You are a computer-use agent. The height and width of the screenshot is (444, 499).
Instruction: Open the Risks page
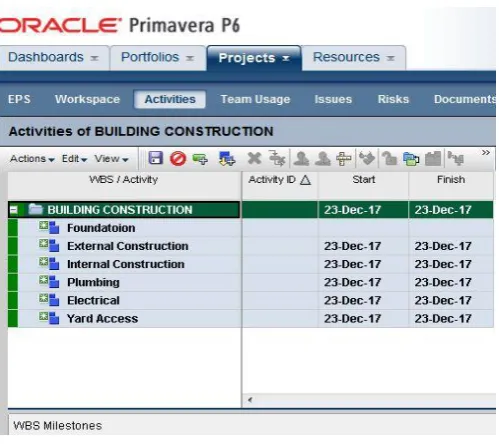click(393, 99)
